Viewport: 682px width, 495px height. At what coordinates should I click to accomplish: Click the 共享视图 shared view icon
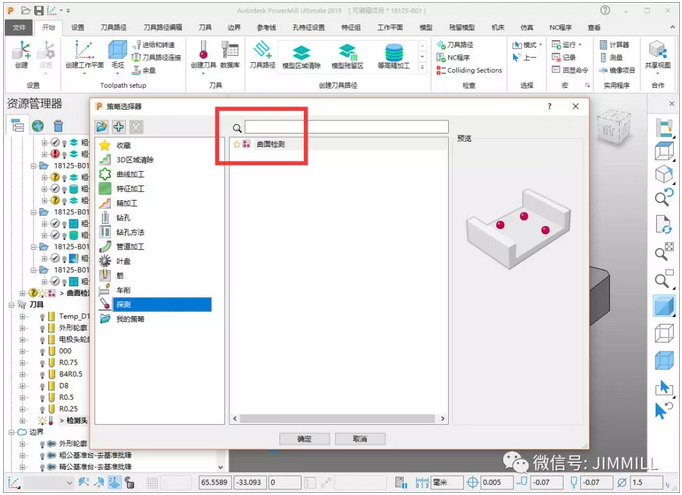(658, 54)
